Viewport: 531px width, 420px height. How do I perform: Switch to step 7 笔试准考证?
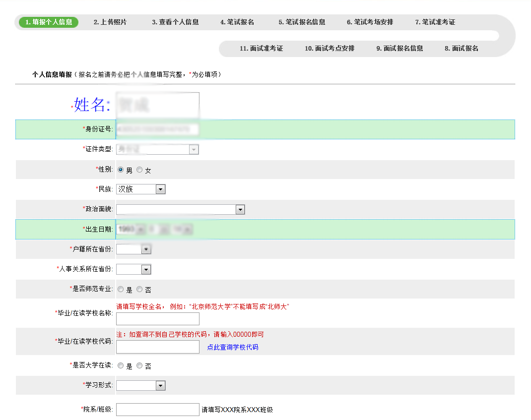click(x=435, y=22)
